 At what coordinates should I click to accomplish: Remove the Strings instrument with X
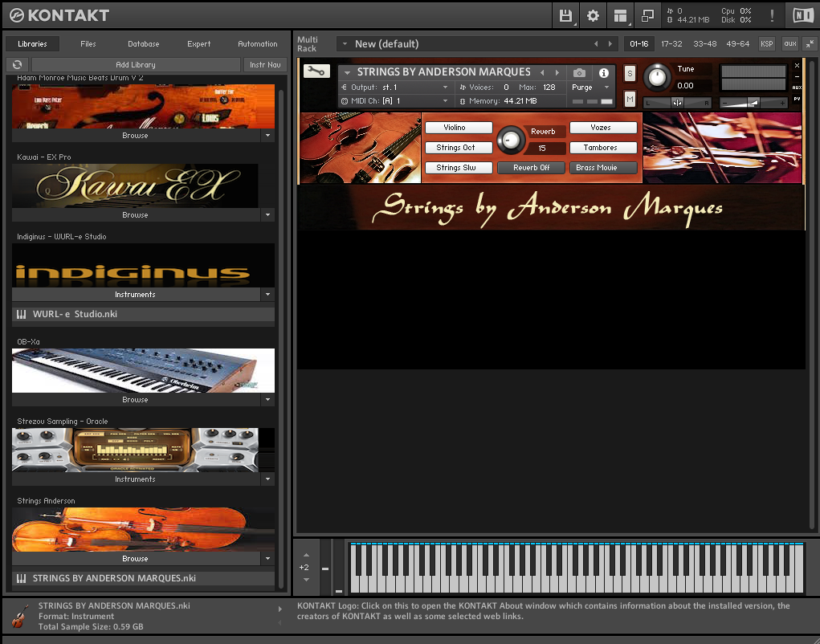click(x=797, y=65)
